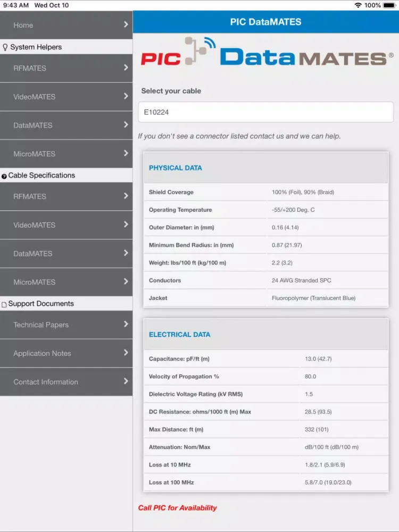Click '1.5' dielectric voltage value

(309, 394)
